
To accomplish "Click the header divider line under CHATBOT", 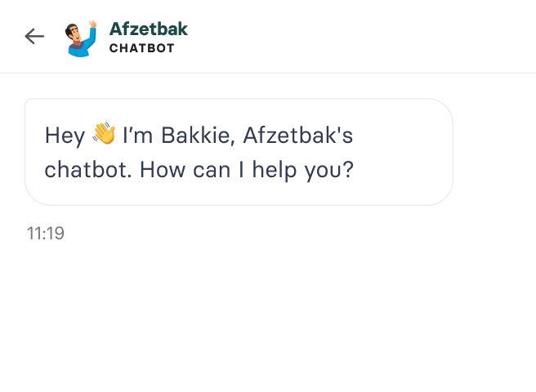I will [268, 73].
